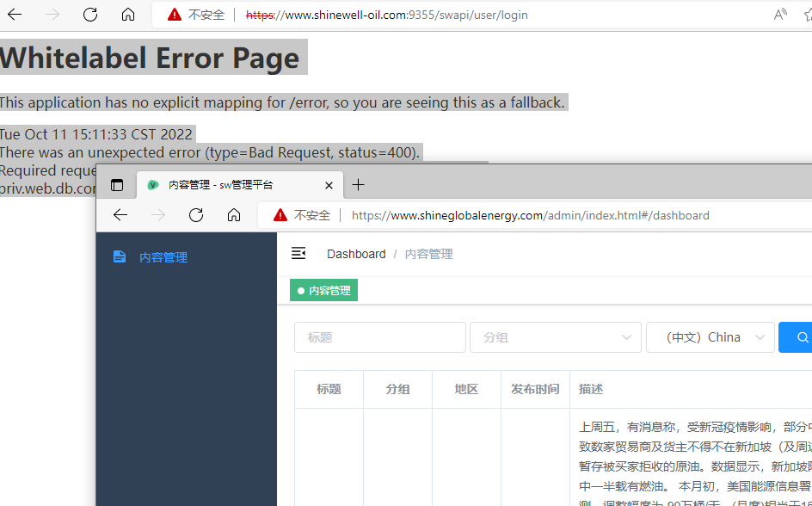Viewport: 812px width, 506px height.
Task: Click back arrow in outer browser window
Action: tap(15, 15)
